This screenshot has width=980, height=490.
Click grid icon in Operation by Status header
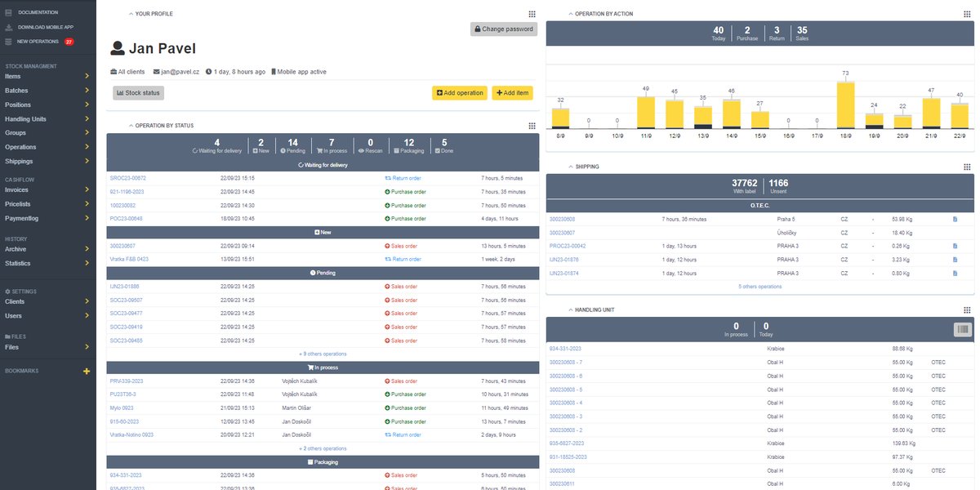tap(532, 126)
